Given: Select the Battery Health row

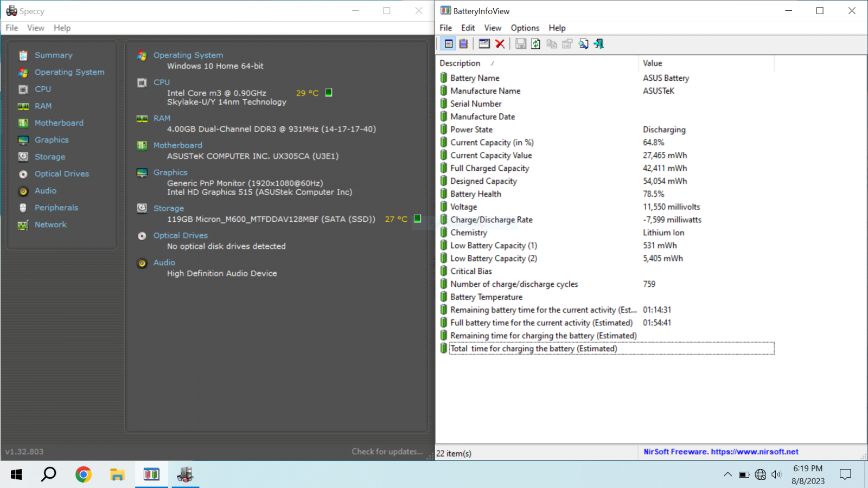Looking at the screenshot, I should [x=475, y=194].
